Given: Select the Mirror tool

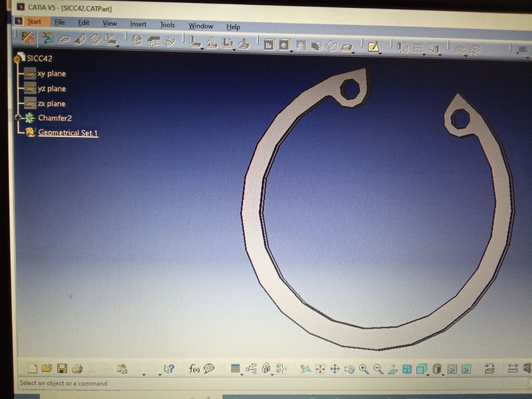Looking at the screenshot, I should tap(402, 48).
